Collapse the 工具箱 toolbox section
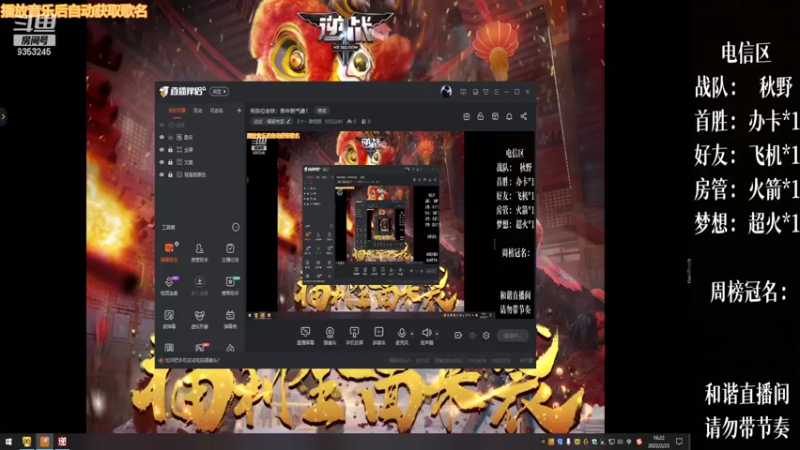 tap(236, 227)
